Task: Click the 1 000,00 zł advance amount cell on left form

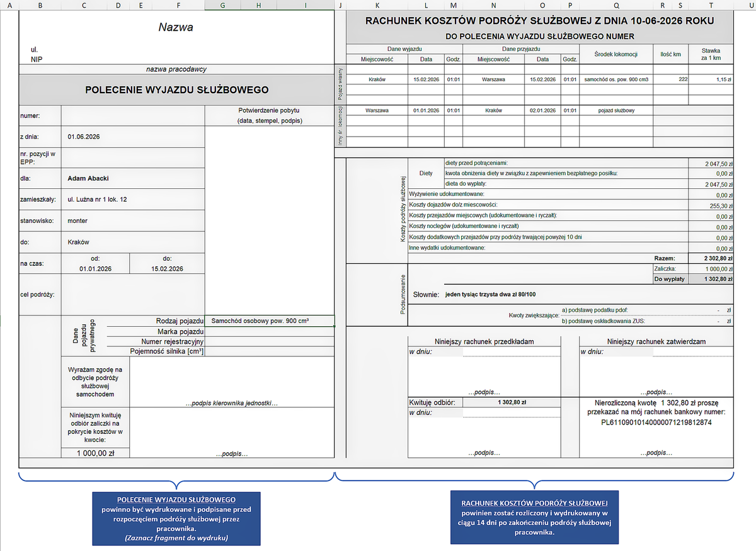Action: [95, 453]
